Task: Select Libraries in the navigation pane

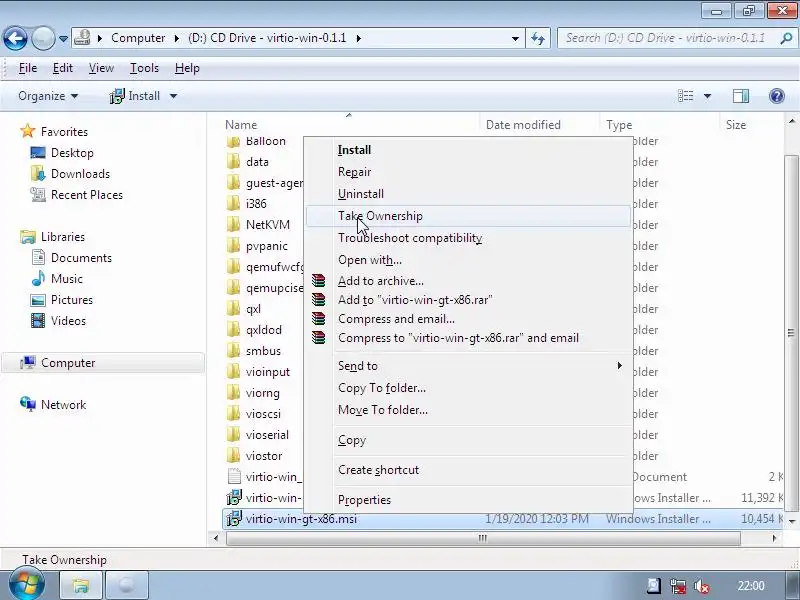Action: click(63, 237)
